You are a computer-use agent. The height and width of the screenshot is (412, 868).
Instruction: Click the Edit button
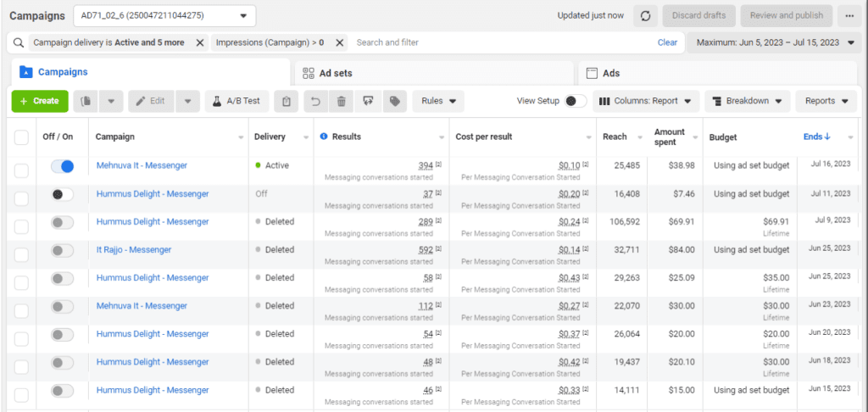152,102
